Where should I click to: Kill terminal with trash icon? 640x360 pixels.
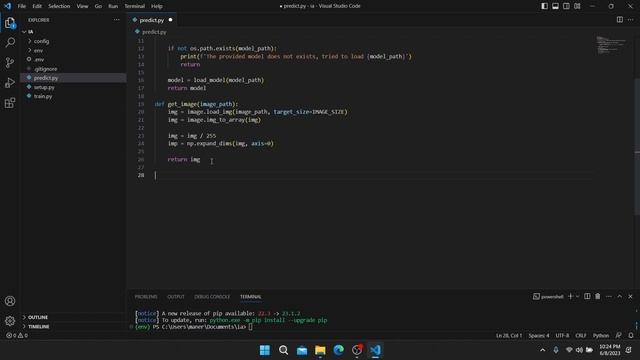(x=598, y=296)
